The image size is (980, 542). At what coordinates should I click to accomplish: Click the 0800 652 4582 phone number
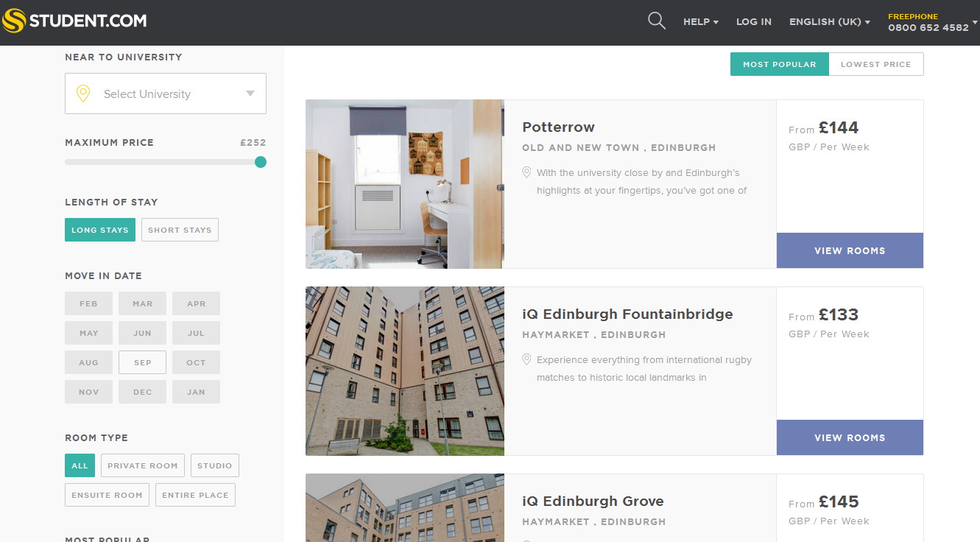(x=928, y=28)
